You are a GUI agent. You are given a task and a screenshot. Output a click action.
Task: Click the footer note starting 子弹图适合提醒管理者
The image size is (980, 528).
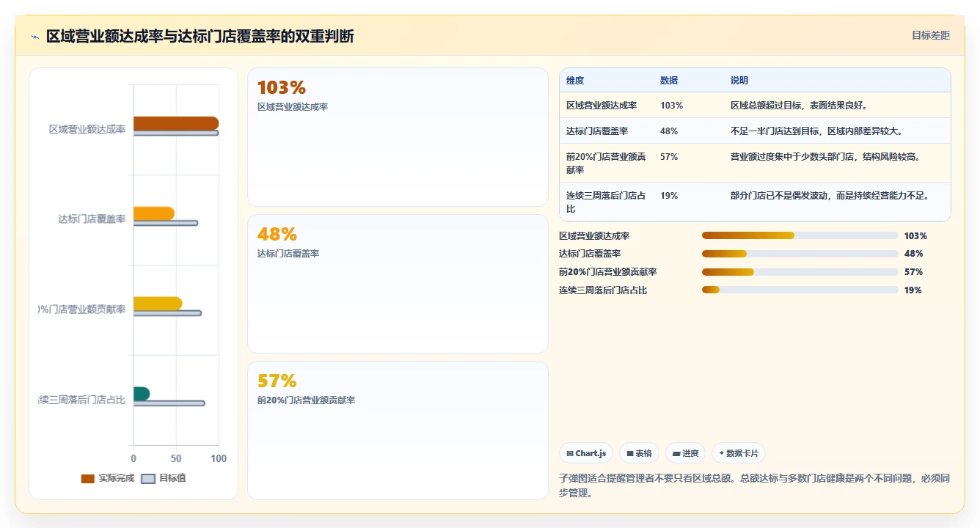pyautogui.click(x=755, y=485)
